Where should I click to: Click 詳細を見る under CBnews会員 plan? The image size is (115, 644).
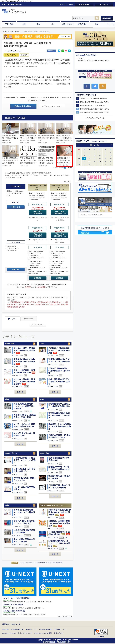pos(15,270)
